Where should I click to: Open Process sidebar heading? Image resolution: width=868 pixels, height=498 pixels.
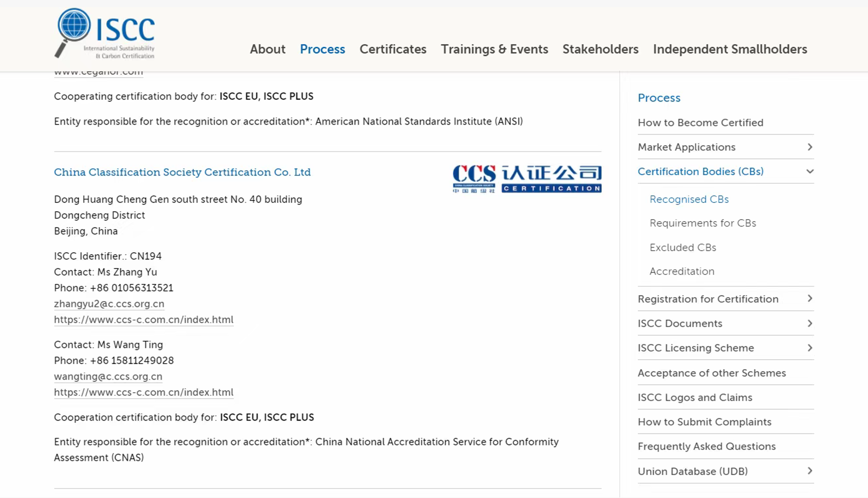[x=659, y=98]
